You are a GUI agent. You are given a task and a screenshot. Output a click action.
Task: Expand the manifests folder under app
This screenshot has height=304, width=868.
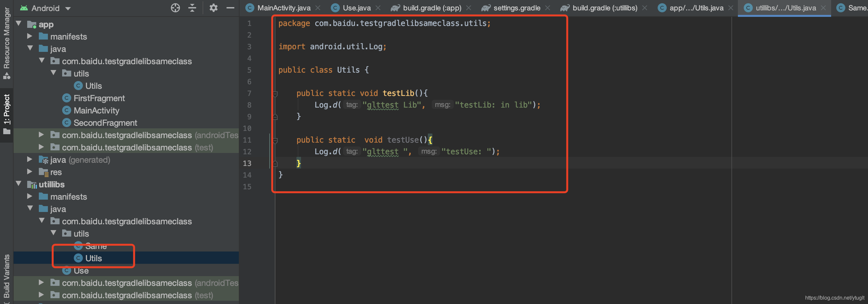click(30, 36)
